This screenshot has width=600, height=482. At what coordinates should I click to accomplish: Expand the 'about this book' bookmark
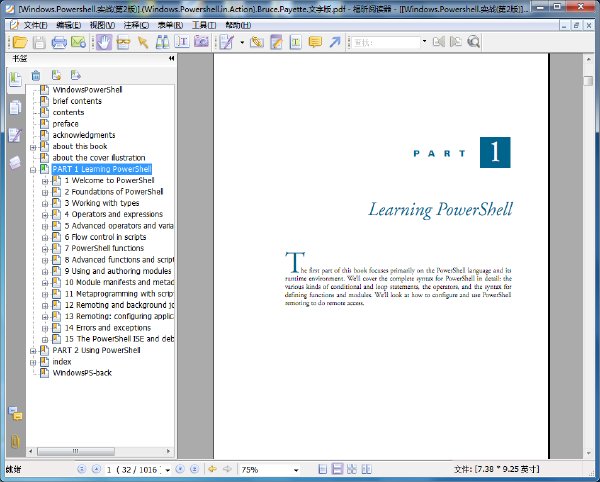(x=33, y=147)
